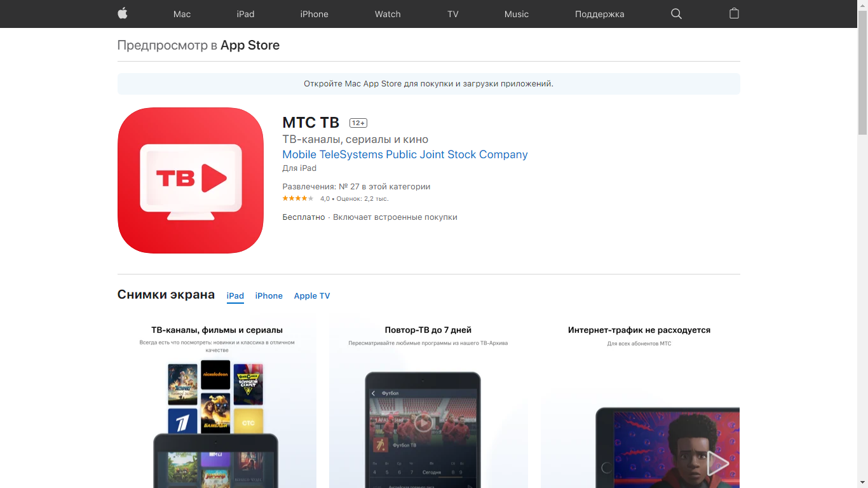
Task: Switch to the Apple TV screenshots tab
Action: 312,296
